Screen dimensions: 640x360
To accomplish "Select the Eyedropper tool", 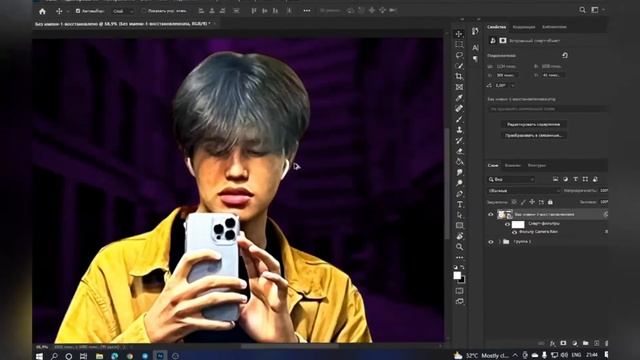I will point(459,98).
